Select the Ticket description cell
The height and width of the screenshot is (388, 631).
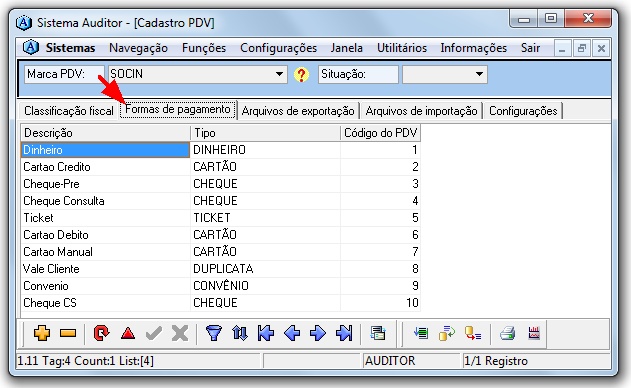coord(105,218)
